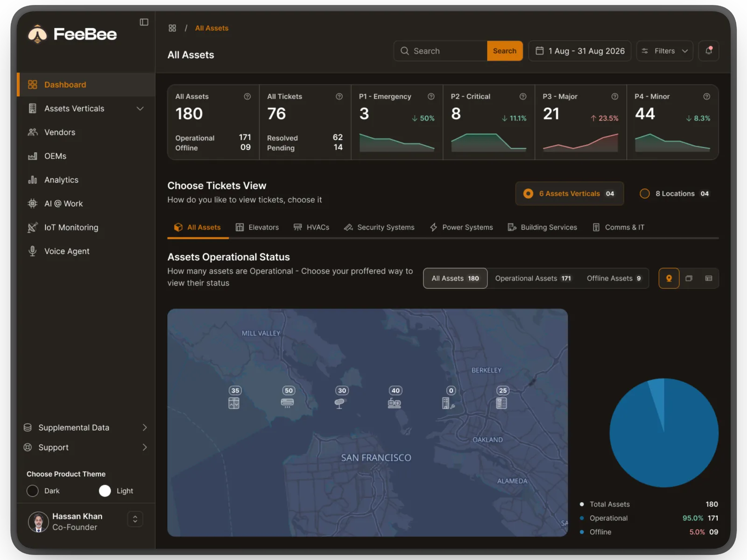Image resolution: width=747 pixels, height=560 pixels.
Task: Switch to card view icon
Action: click(689, 279)
